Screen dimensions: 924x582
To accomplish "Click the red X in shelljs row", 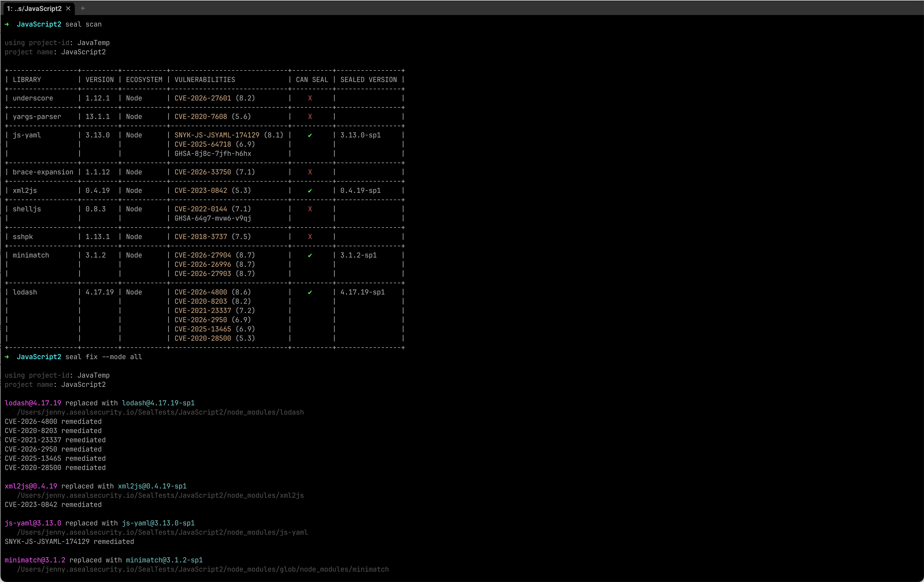I will pyautogui.click(x=310, y=209).
